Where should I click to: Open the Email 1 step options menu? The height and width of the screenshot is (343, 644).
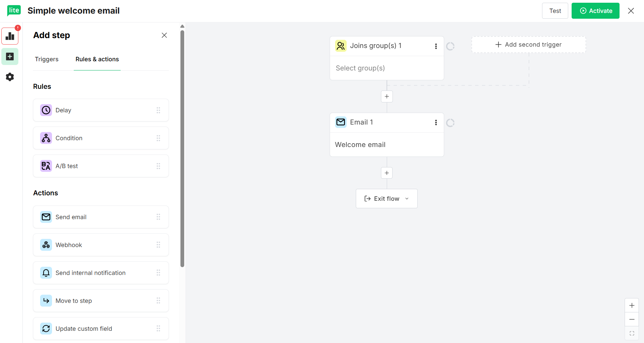pos(436,122)
